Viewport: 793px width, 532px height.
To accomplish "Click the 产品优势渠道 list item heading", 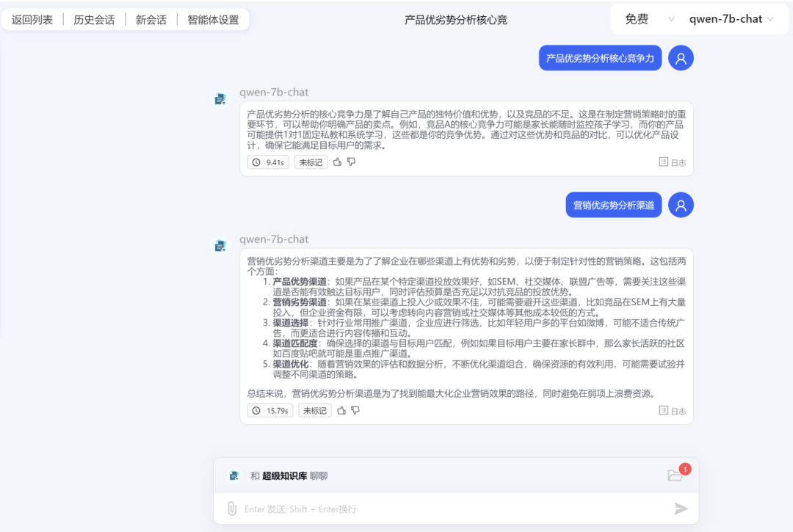I will pos(300,281).
